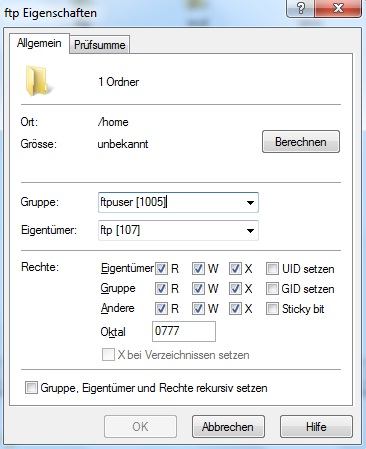Click the help question mark icon in title bar

[301, 8]
